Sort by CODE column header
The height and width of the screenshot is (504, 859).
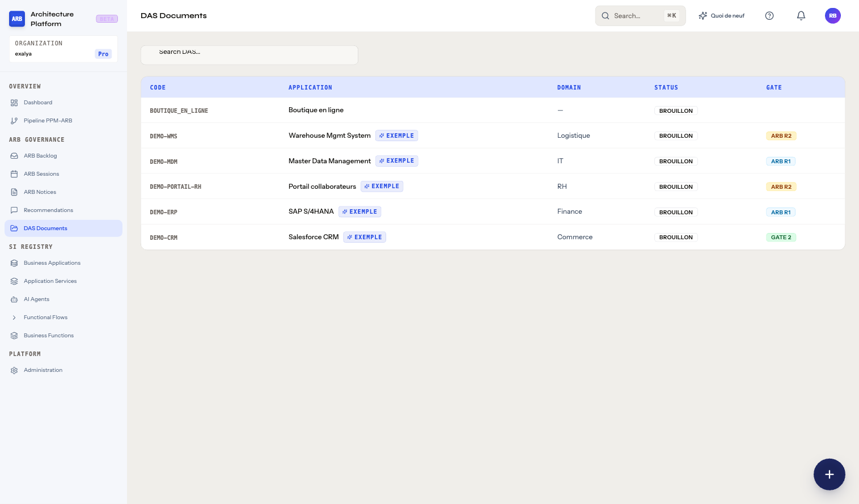[158, 88]
